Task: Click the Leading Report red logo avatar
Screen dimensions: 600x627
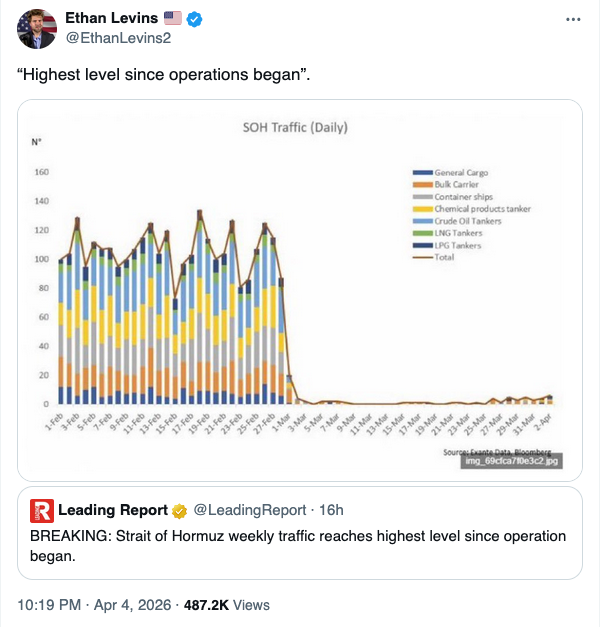Action: click(x=41, y=510)
